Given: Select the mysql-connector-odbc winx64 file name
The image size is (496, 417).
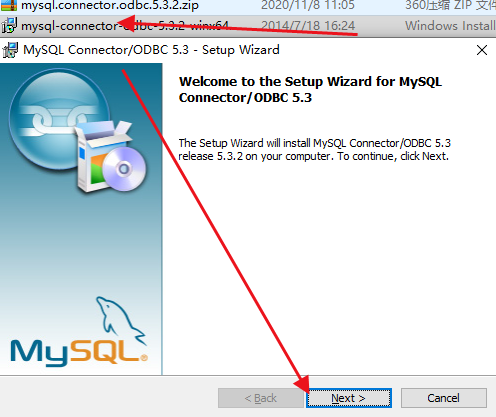Looking at the screenshot, I should (125, 26).
